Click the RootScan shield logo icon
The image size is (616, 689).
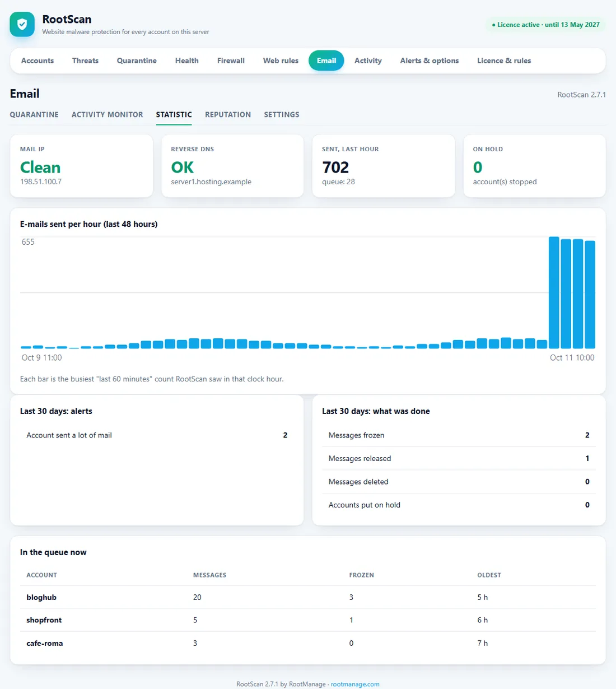click(22, 24)
